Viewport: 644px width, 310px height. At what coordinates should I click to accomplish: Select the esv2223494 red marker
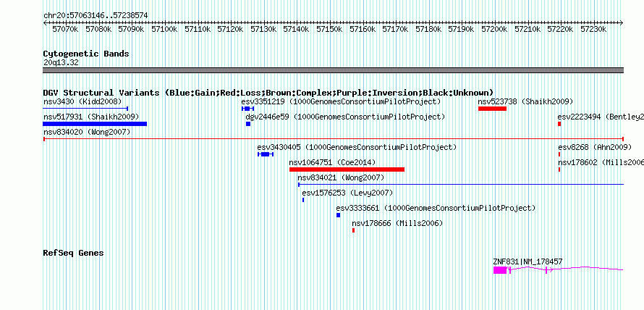[x=559, y=124]
